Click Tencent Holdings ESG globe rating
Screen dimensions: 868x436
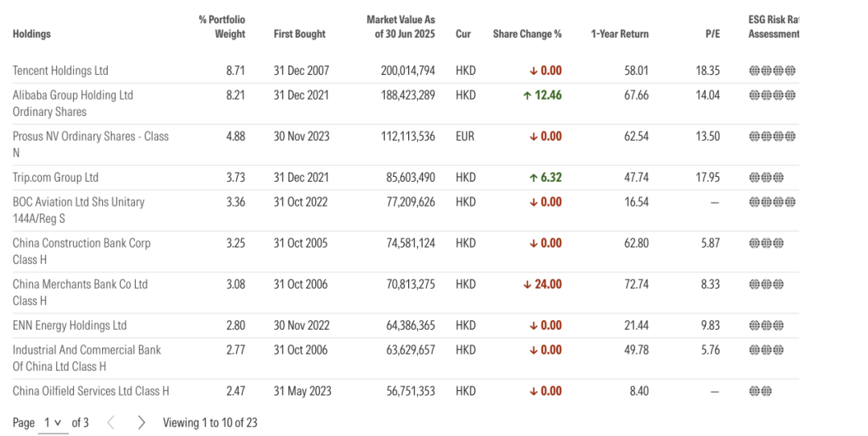pos(772,71)
